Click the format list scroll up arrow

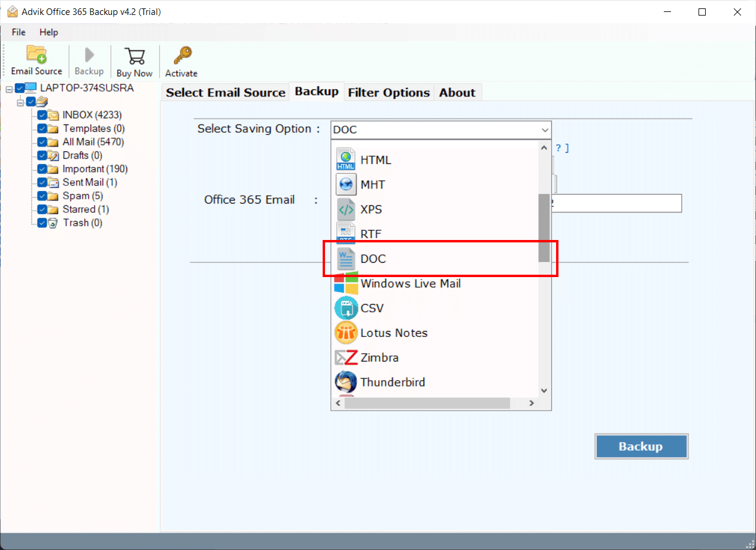pos(544,148)
